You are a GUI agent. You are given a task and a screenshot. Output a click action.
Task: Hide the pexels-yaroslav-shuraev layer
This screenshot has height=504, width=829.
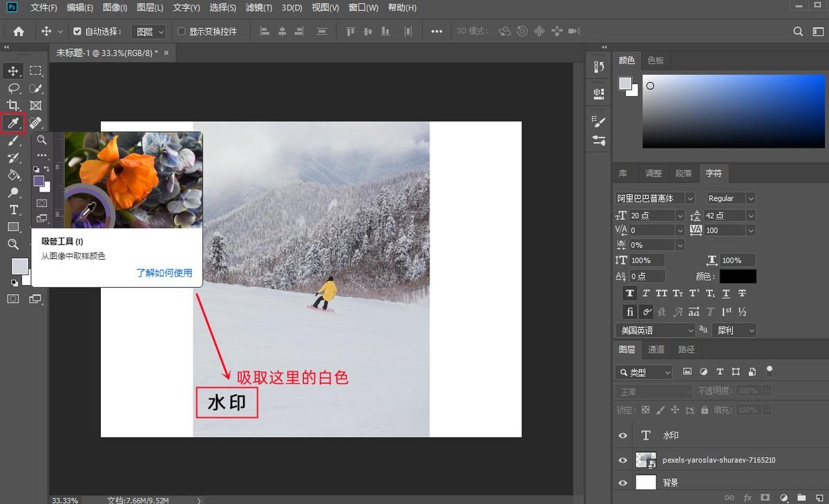coord(623,460)
